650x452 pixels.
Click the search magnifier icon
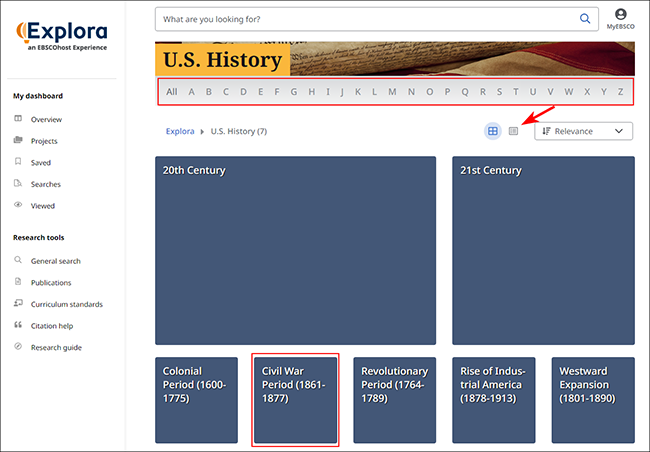[x=585, y=19]
